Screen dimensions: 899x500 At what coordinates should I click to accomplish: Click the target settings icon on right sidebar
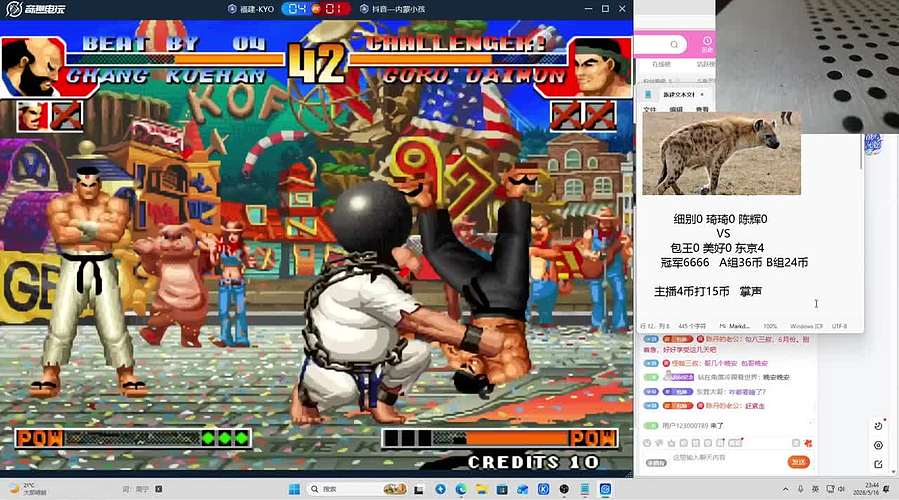click(x=878, y=445)
